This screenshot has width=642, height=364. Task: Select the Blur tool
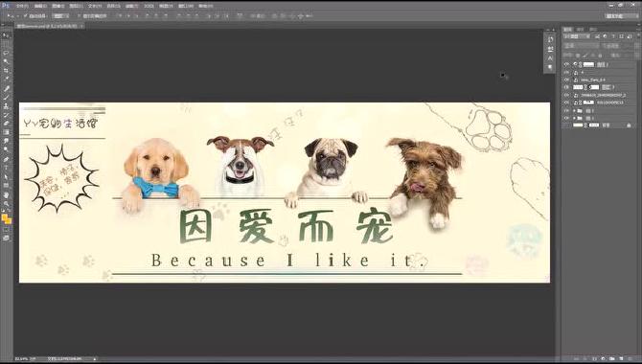click(x=6, y=141)
